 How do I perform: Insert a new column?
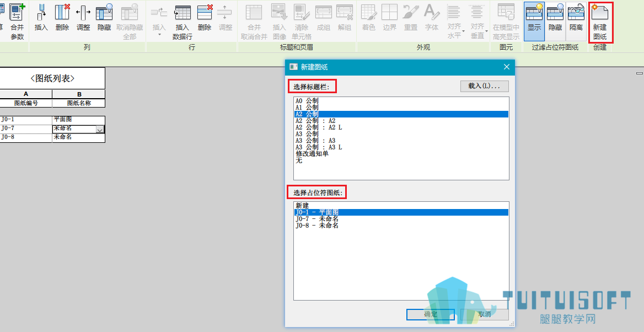41,17
